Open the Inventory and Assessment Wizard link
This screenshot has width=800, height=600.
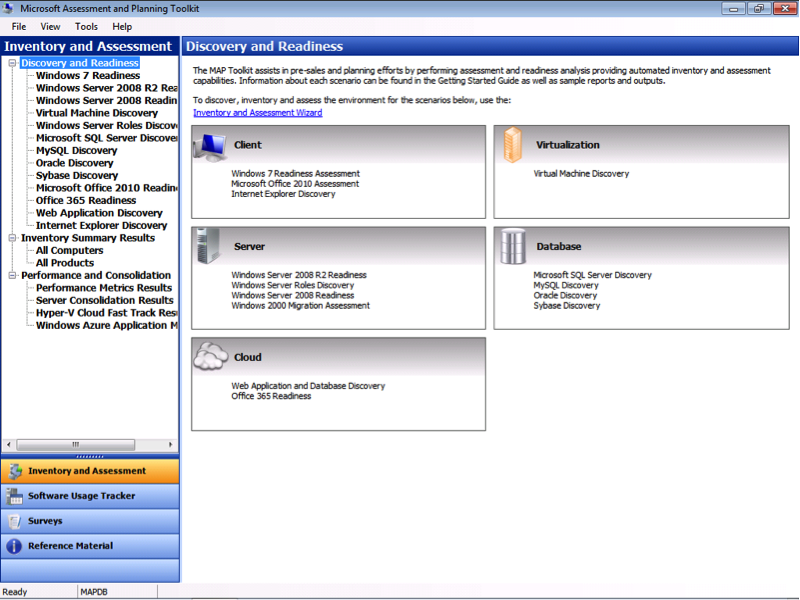[x=258, y=113]
